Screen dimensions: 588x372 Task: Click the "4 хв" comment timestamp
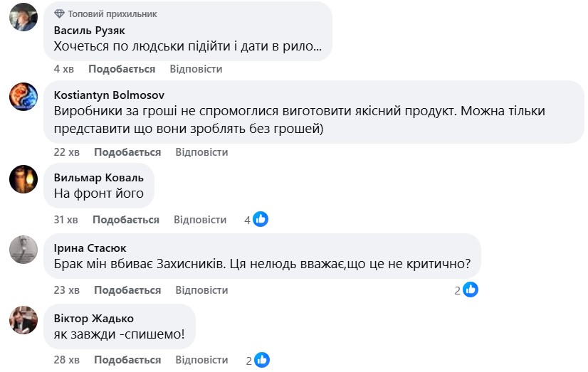pyautogui.click(x=64, y=69)
